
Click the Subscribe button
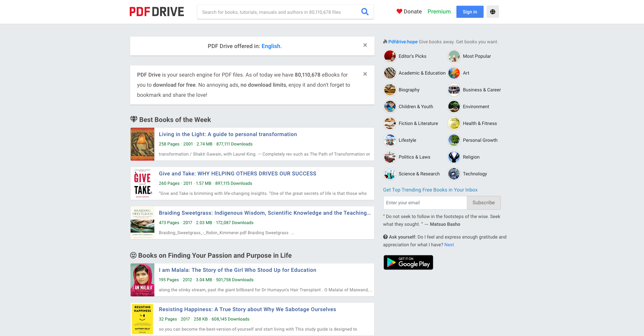point(484,203)
